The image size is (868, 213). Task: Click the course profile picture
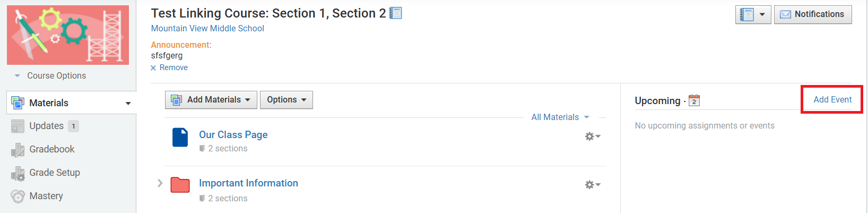pos(68,35)
